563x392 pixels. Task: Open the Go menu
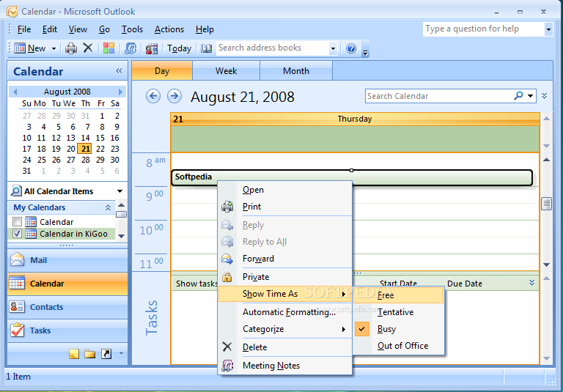pyautogui.click(x=104, y=29)
